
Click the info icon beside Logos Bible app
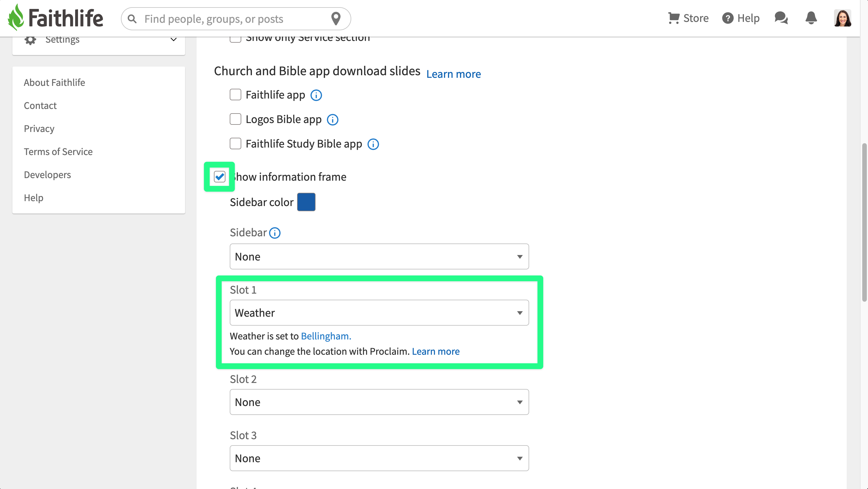[x=333, y=120]
